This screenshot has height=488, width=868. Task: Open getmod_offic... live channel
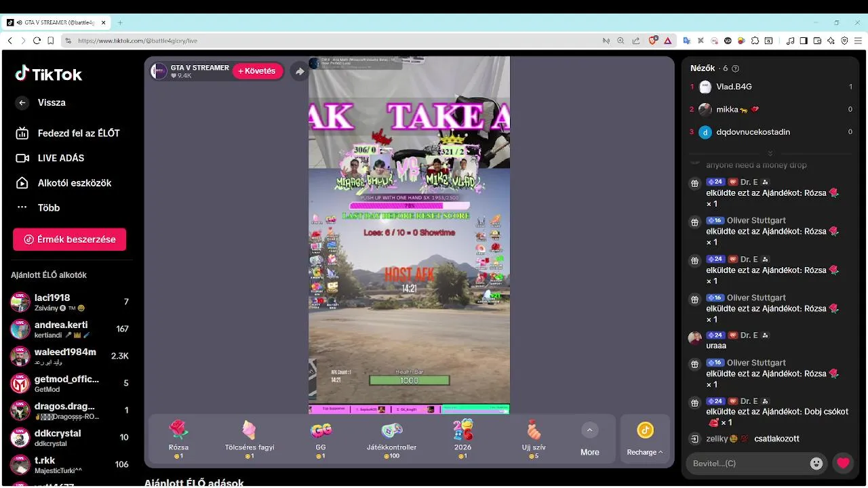(69, 384)
